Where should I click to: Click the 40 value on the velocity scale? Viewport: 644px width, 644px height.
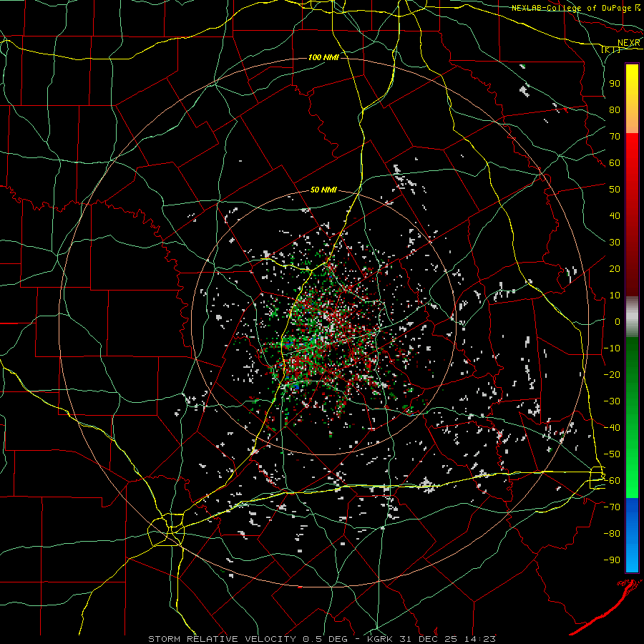(615, 216)
